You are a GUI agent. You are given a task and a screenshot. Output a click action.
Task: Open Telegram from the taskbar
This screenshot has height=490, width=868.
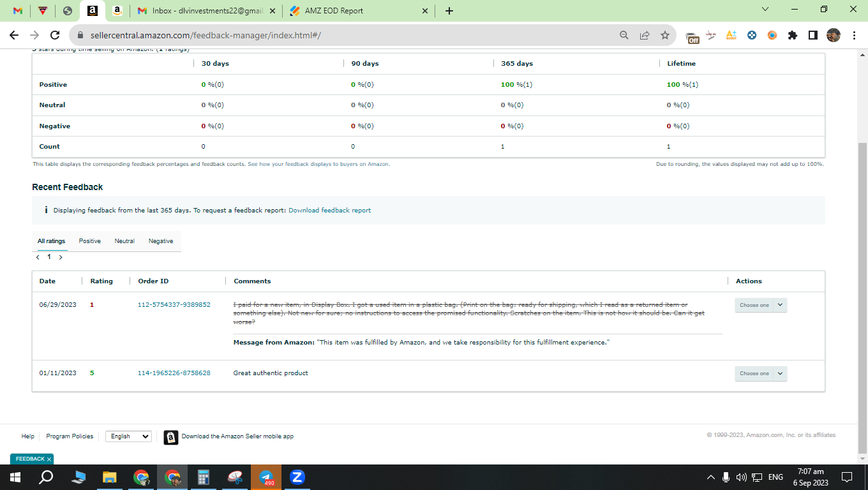(x=266, y=477)
